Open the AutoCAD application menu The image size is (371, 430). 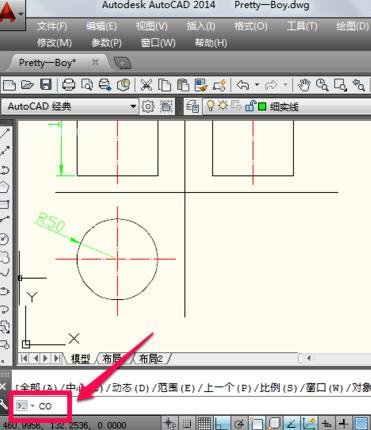coord(11,14)
